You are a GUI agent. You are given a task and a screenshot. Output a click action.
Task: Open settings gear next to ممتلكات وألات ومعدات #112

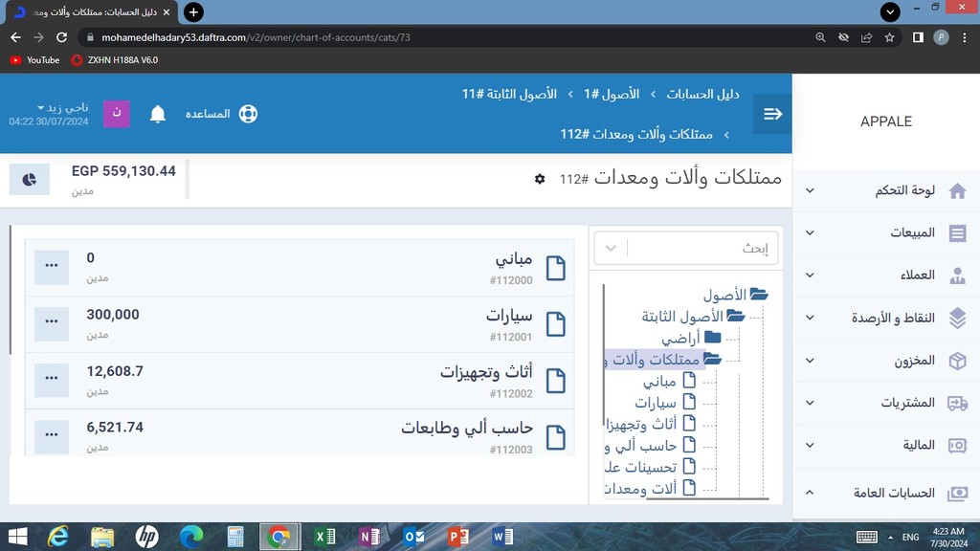[x=540, y=179]
